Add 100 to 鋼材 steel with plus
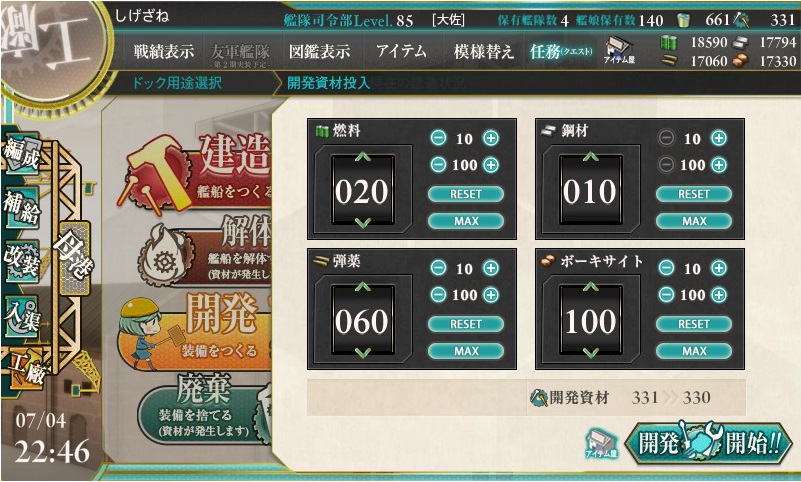The image size is (801, 482). (719, 164)
